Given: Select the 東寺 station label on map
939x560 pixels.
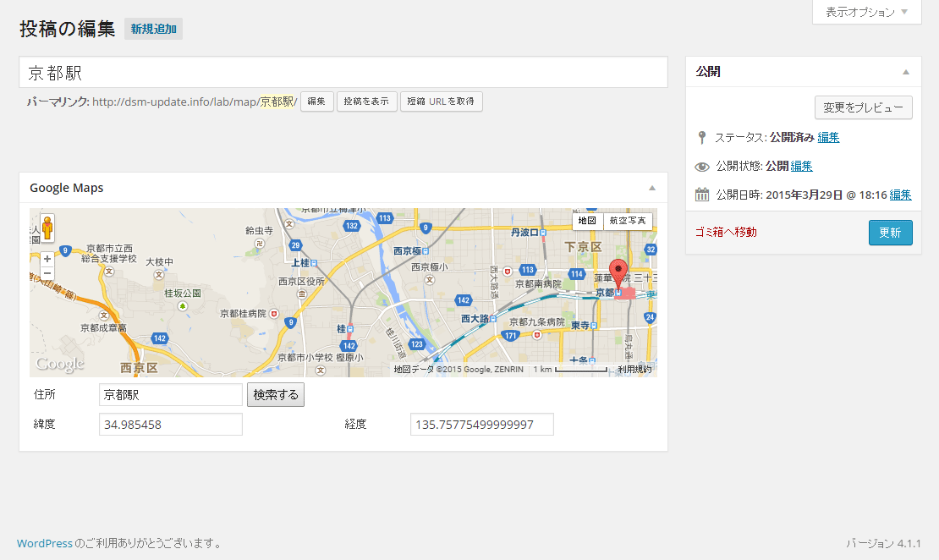Looking at the screenshot, I should point(584,325).
